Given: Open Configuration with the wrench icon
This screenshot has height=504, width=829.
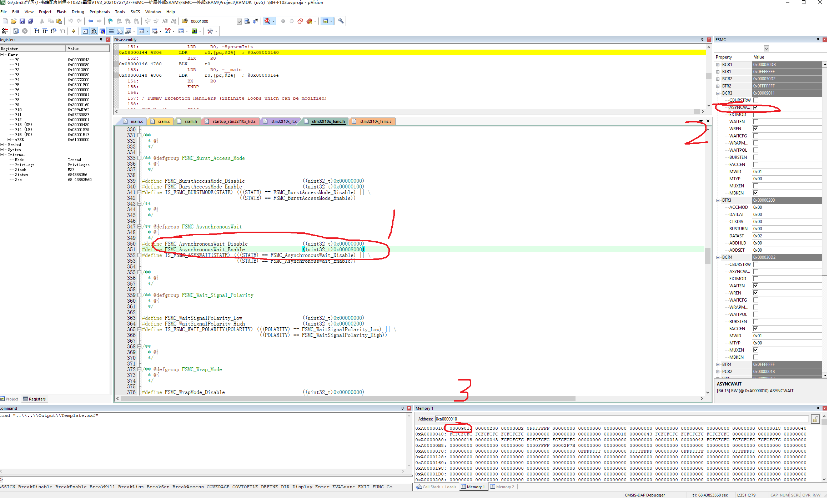Looking at the screenshot, I should pyautogui.click(x=341, y=21).
